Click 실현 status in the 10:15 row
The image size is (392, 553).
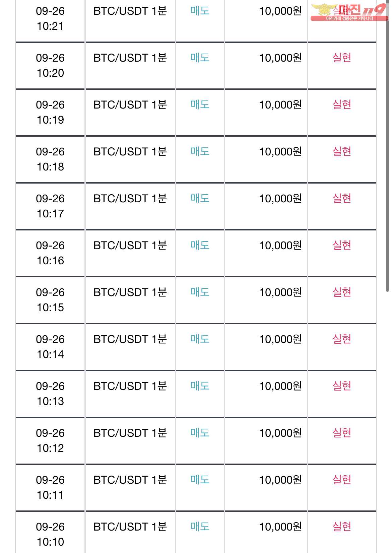coord(342,292)
